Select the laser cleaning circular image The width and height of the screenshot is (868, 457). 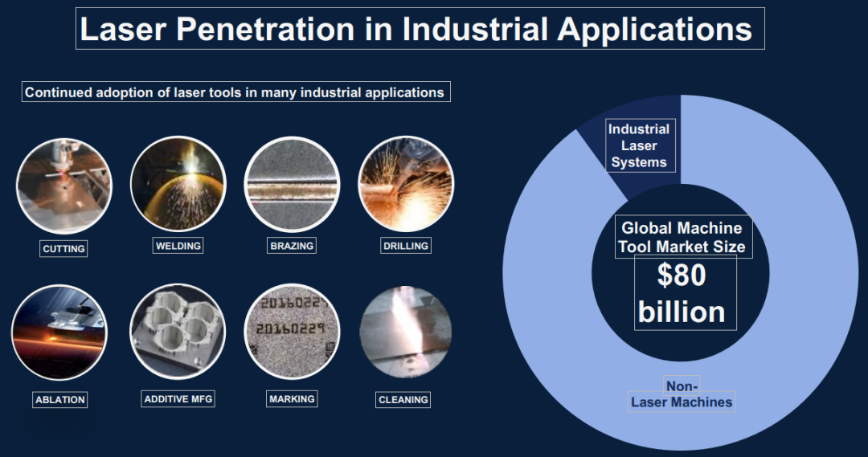405,332
